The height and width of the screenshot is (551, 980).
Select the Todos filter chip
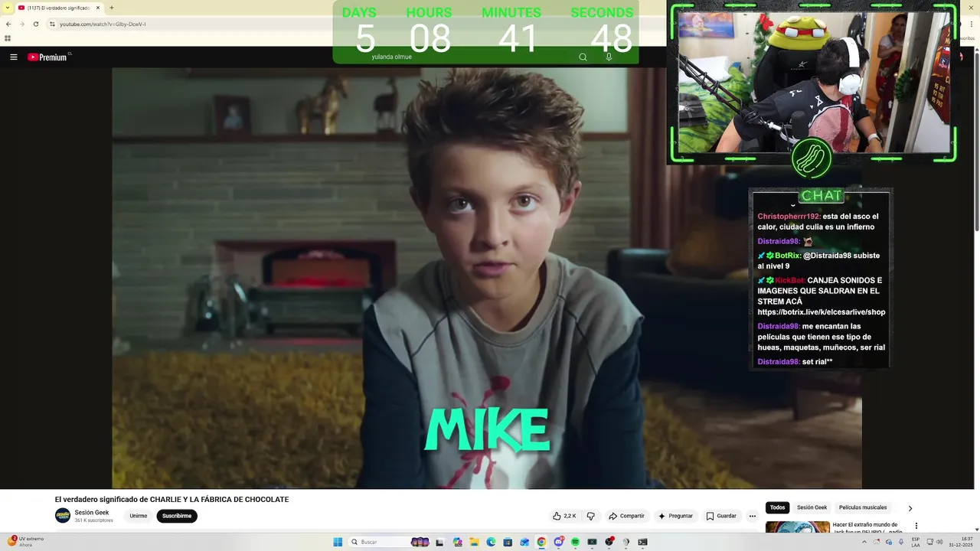coord(777,507)
